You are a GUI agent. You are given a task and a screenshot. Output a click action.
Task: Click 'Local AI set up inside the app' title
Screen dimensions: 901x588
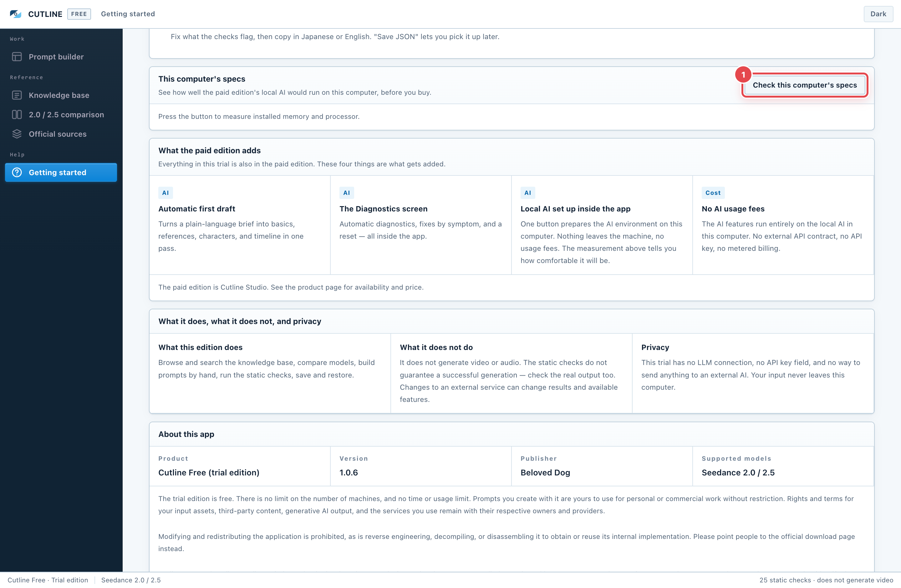pyautogui.click(x=575, y=209)
